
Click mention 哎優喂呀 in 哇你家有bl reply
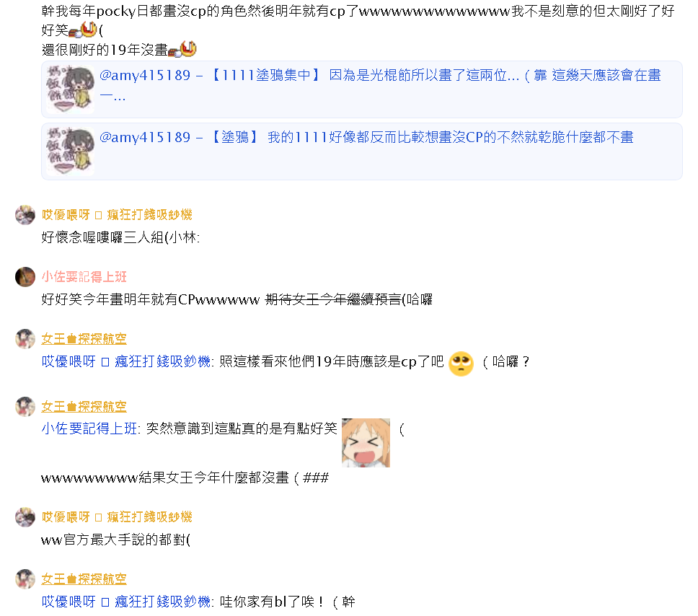[126, 602]
